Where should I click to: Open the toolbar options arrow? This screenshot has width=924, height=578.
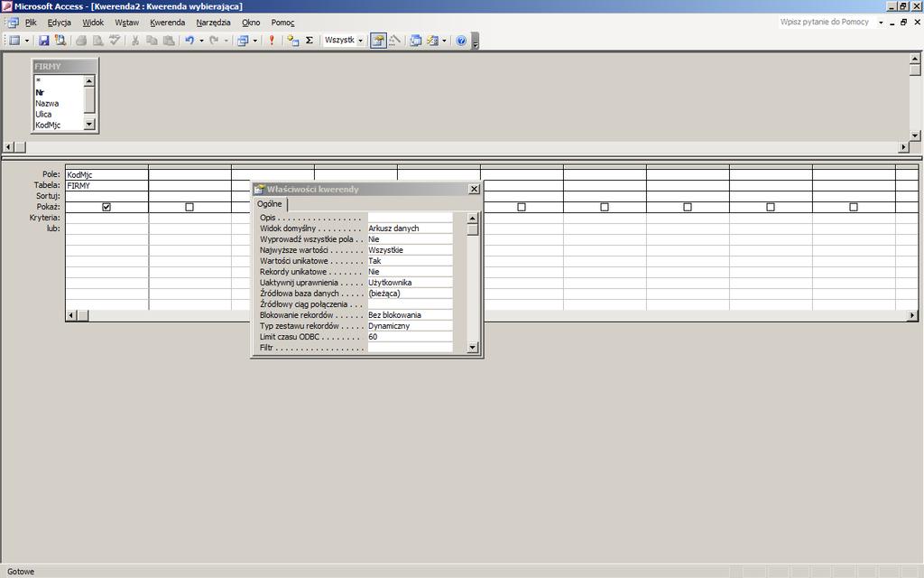[476, 41]
